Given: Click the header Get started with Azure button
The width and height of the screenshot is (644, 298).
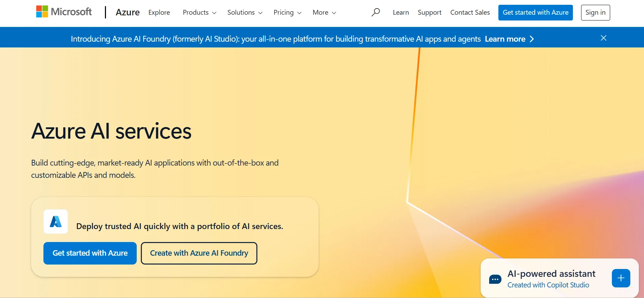Looking at the screenshot, I should click(536, 13).
